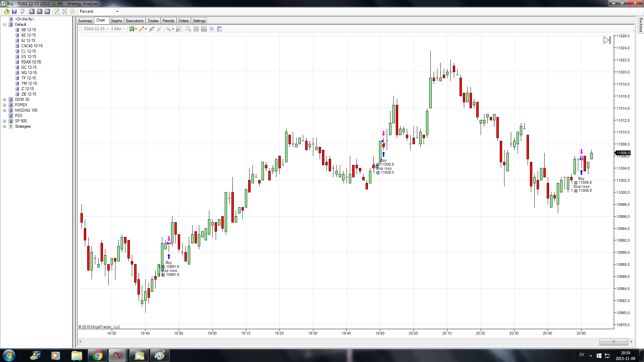Click the green plus add icon
Viewport: 644px width, 362px height.
coord(57,11)
